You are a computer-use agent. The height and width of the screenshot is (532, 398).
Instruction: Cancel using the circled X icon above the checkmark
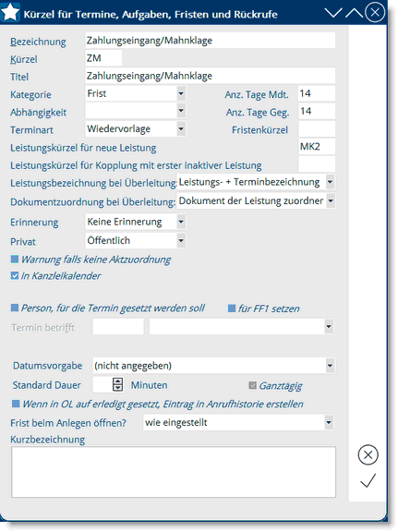pyautogui.click(x=368, y=454)
